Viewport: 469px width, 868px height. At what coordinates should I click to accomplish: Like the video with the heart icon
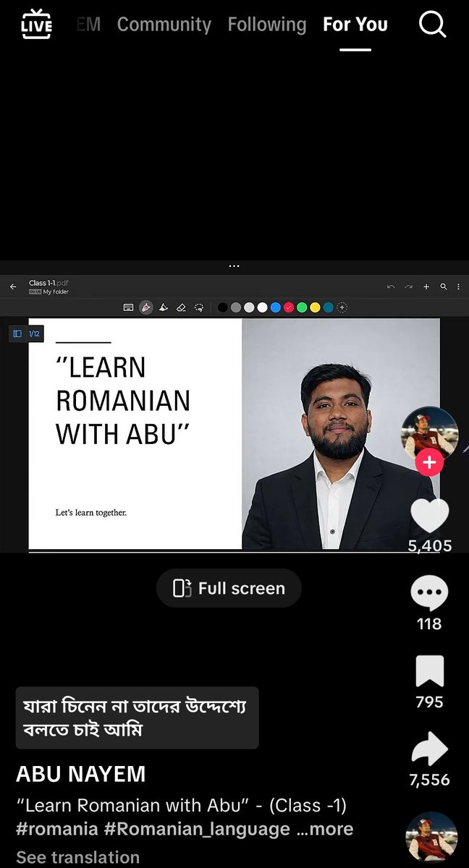point(430,514)
